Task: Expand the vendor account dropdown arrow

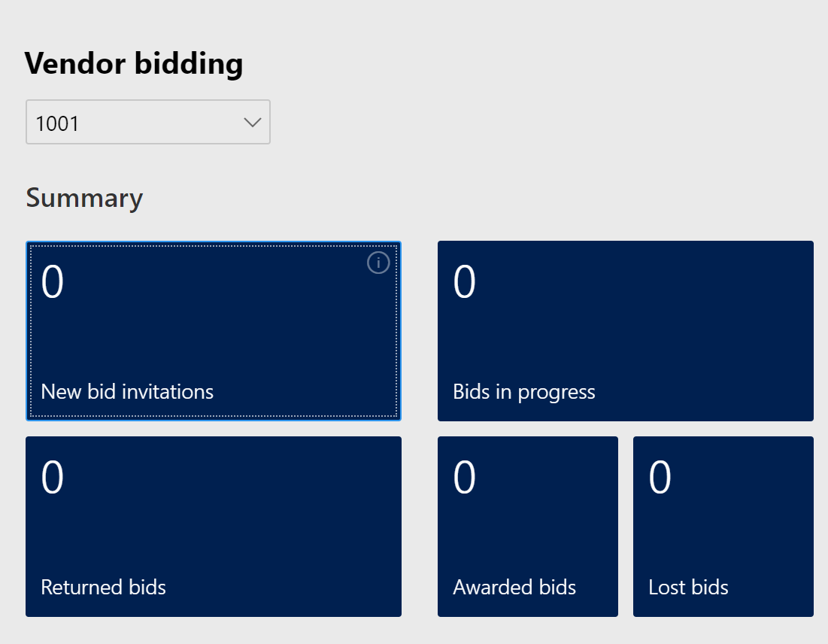Action: tap(253, 123)
